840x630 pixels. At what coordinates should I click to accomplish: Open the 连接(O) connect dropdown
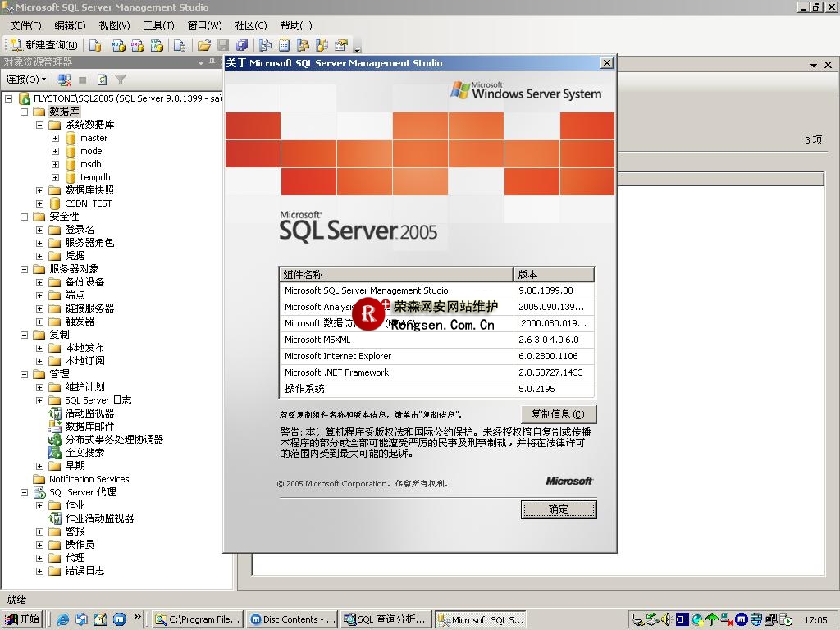coord(25,80)
